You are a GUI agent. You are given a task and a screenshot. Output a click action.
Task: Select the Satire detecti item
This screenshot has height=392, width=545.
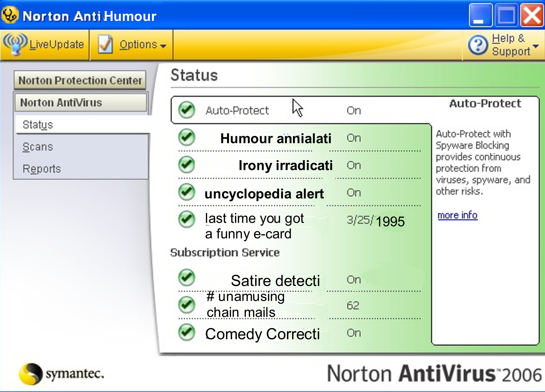point(275,281)
